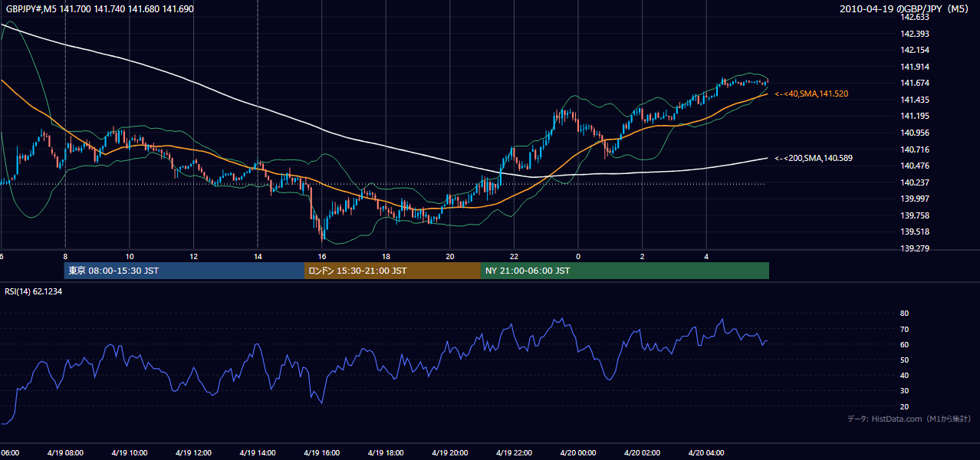The height and width of the screenshot is (460, 980).
Task: Click price axis value 141.674
Action: click(915, 83)
